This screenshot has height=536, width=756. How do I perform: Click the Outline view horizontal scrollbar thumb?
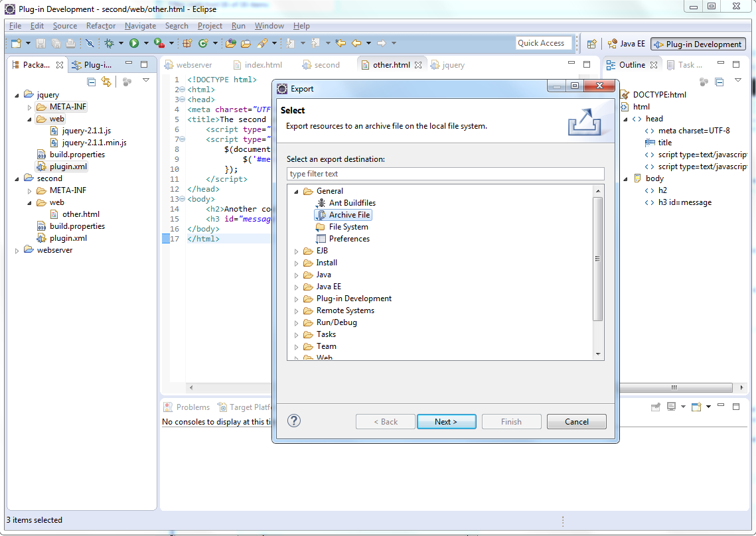[676, 387]
